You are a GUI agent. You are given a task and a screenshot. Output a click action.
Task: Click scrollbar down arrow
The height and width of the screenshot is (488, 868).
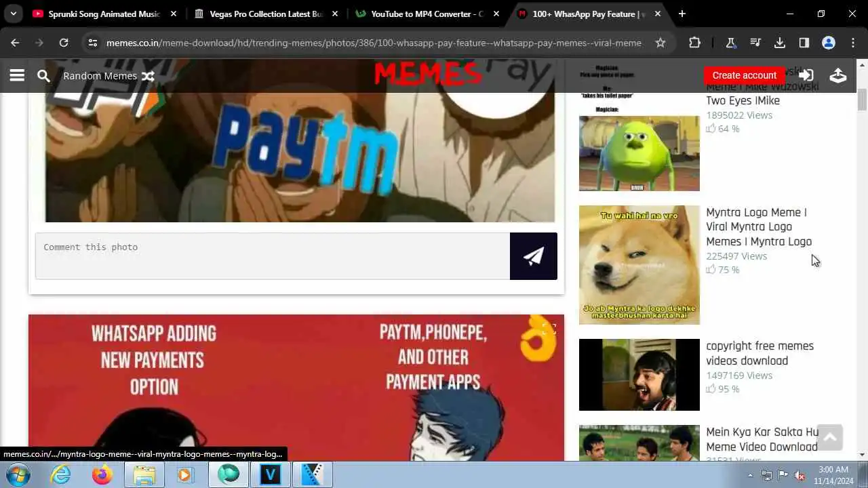(x=862, y=455)
